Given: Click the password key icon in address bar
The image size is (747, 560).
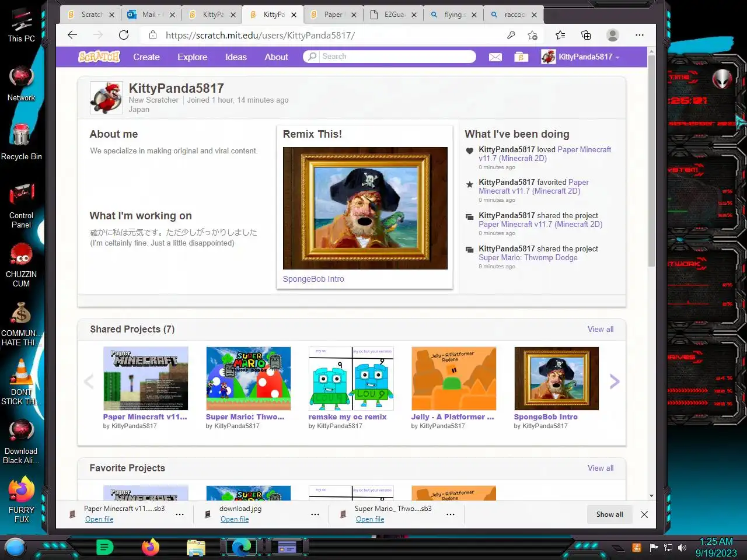Looking at the screenshot, I should tap(511, 35).
